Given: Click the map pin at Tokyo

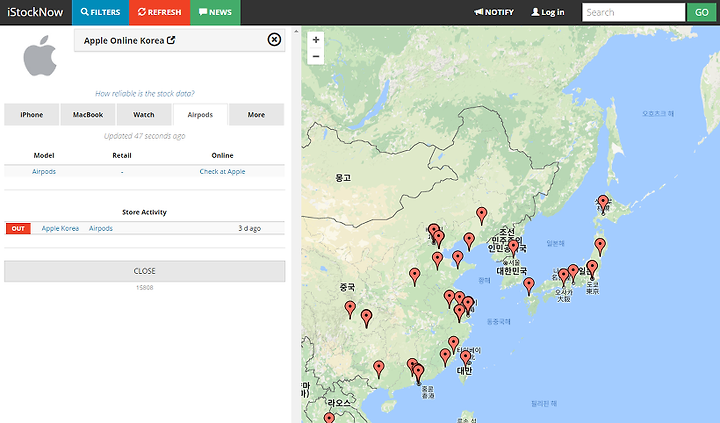Looking at the screenshot, I should [592, 269].
